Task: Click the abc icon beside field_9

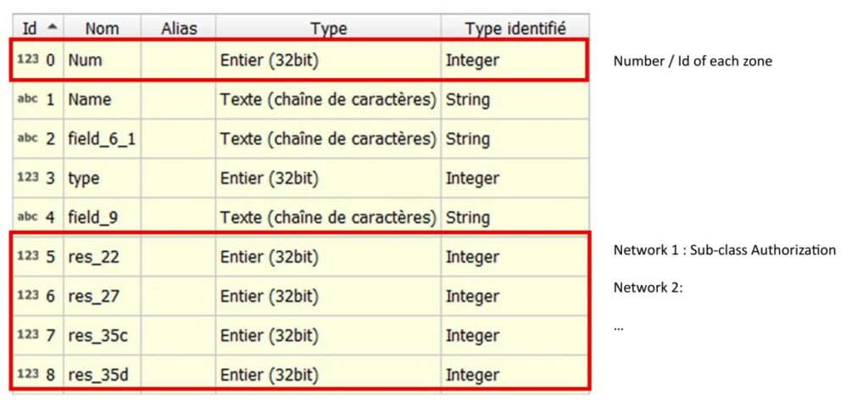Action: click(28, 217)
